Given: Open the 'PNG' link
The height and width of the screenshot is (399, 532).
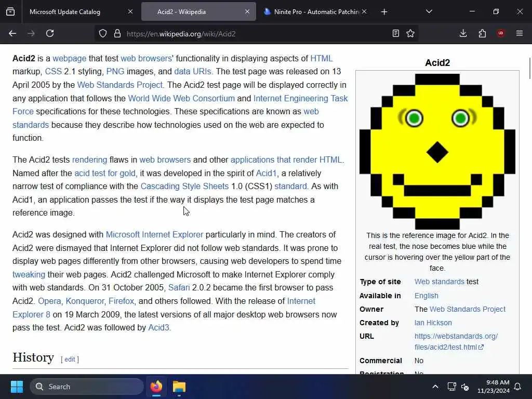Looking at the screenshot, I should [x=115, y=72].
